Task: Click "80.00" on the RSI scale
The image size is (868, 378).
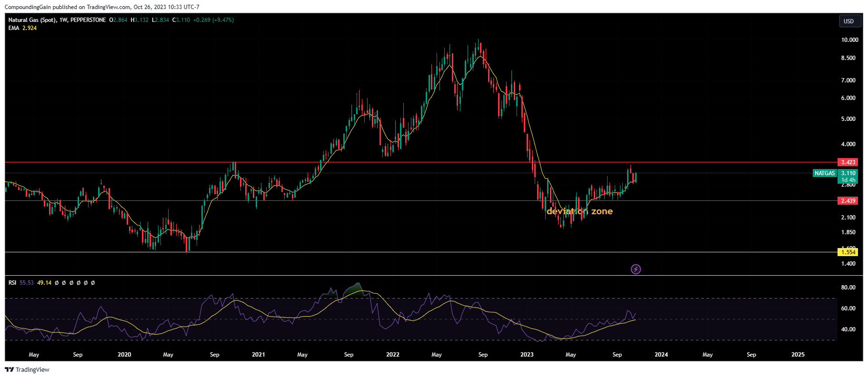Action: pyautogui.click(x=848, y=288)
